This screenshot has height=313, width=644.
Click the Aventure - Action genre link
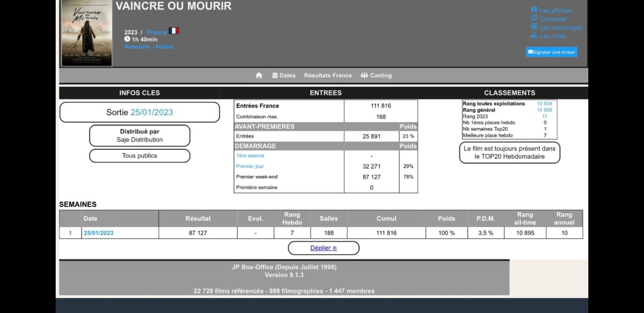pos(149,47)
